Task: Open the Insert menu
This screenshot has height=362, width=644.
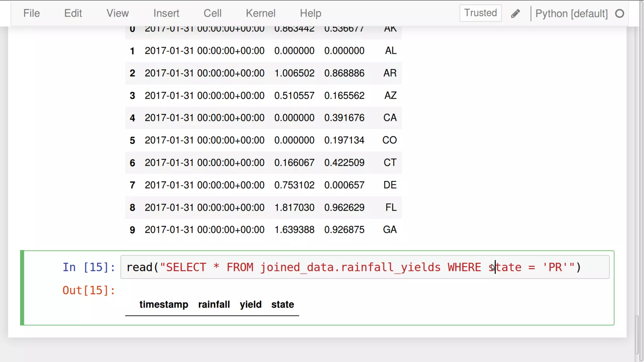Action: point(166,13)
